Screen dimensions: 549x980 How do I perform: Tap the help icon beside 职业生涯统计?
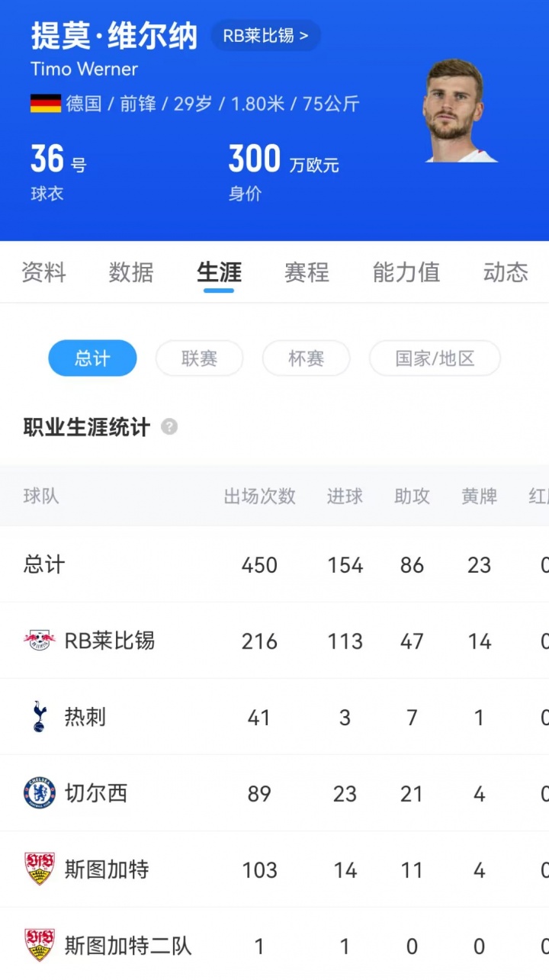(169, 427)
